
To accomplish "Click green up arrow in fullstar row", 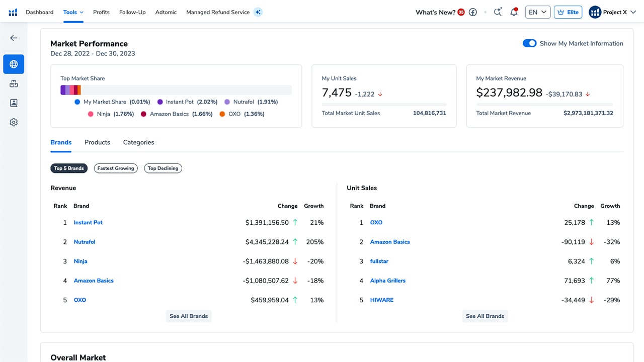I will pyautogui.click(x=591, y=261).
